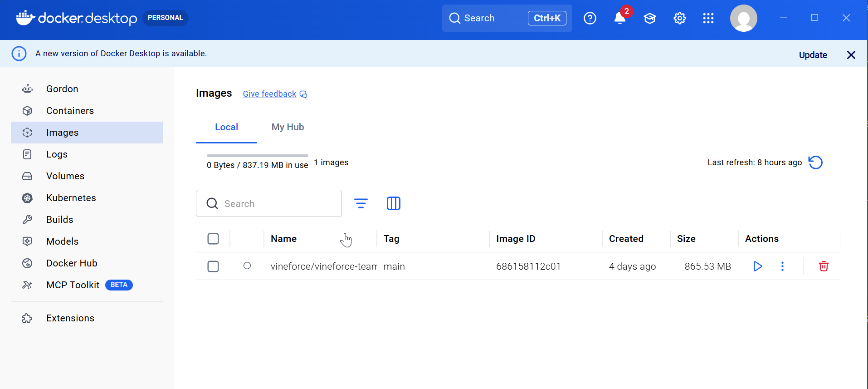868x389 pixels.
Task: Minimize the Docker Desktop window
Action: [783, 18]
